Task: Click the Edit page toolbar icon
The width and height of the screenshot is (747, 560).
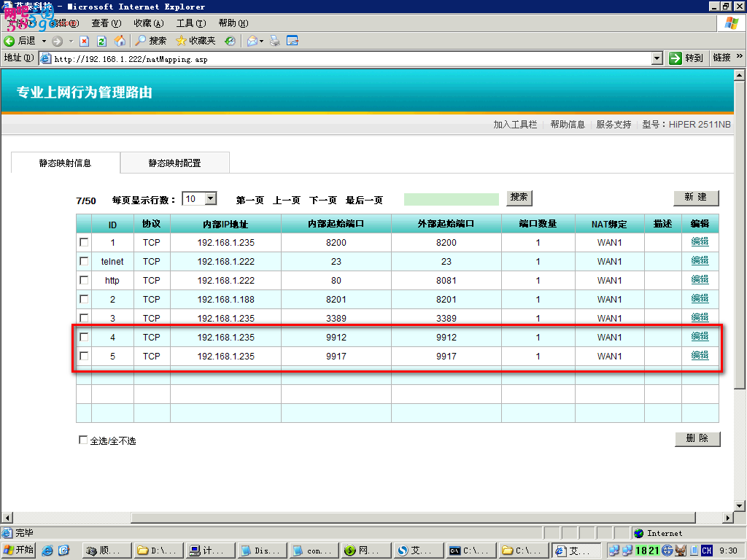Action: [293, 41]
